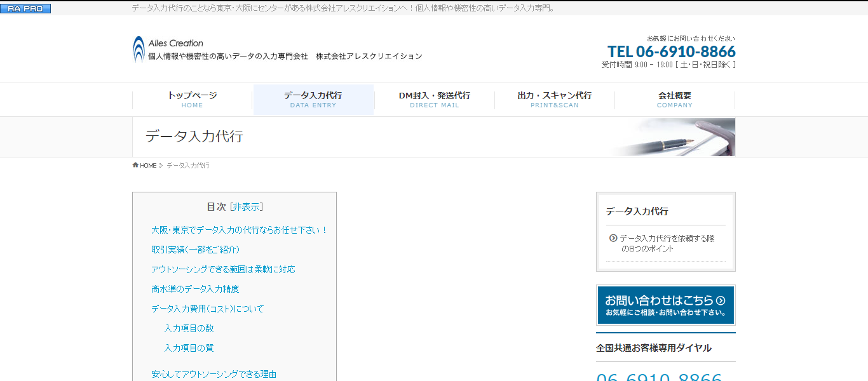
Task: Jump to 取引実績（一部をご紹介）
Action: coord(196,250)
